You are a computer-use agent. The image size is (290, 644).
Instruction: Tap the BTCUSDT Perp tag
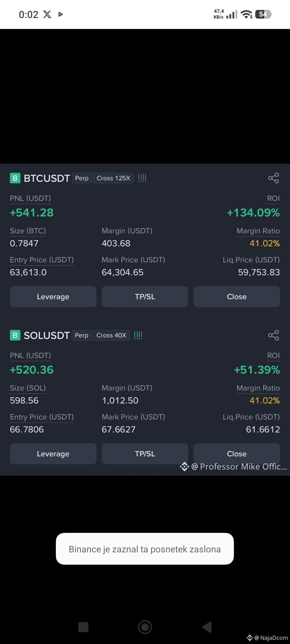pyautogui.click(x=82, y=178)
